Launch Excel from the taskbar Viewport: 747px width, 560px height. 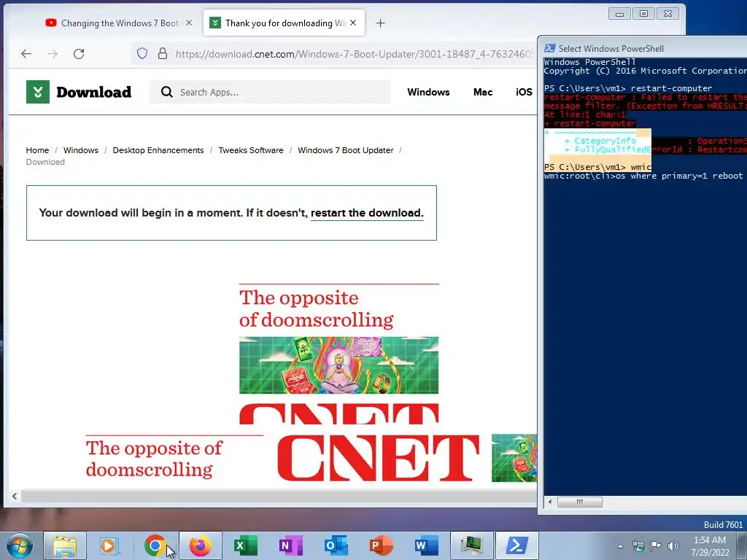245,545
